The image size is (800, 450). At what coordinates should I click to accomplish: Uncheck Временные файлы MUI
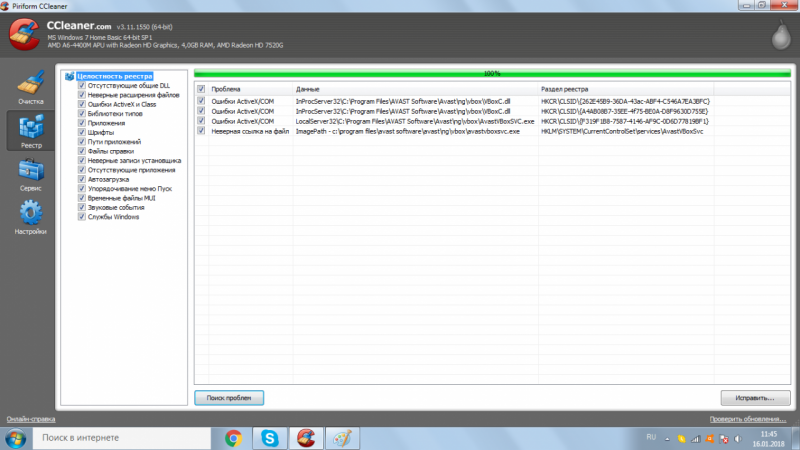(82, 197)
